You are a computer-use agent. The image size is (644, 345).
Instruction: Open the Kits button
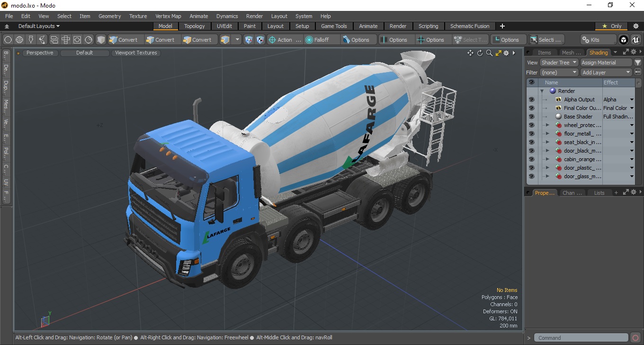[x=599, y=40]
